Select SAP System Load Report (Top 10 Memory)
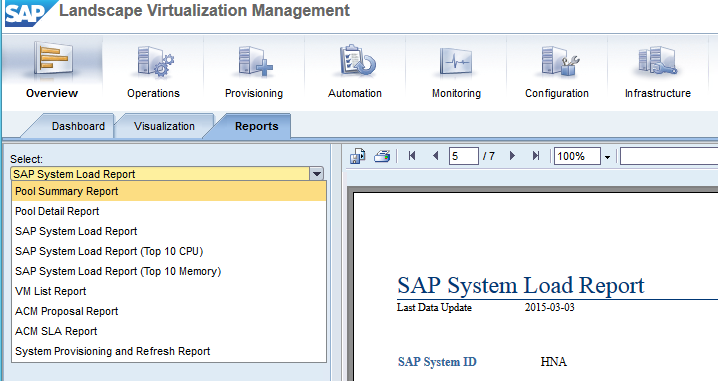 169,271
